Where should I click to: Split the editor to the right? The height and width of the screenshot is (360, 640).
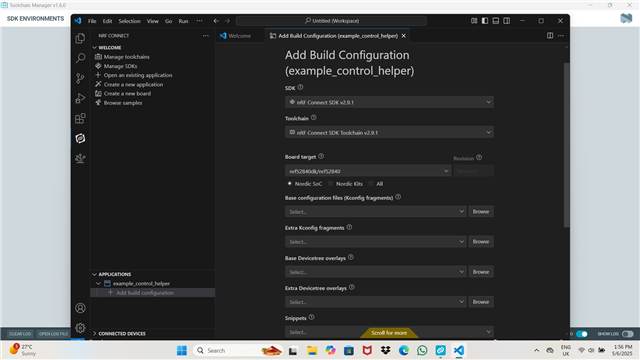click(550, 36)
